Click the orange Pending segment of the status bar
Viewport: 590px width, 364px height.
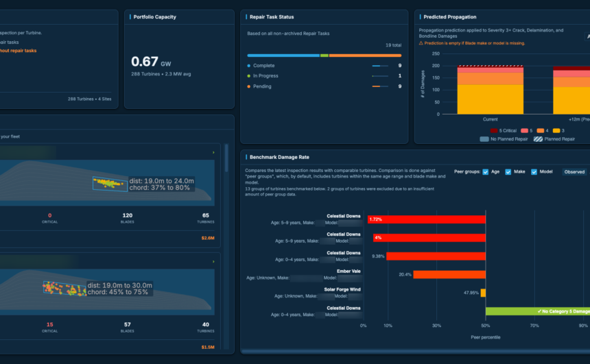coord(365,56)
